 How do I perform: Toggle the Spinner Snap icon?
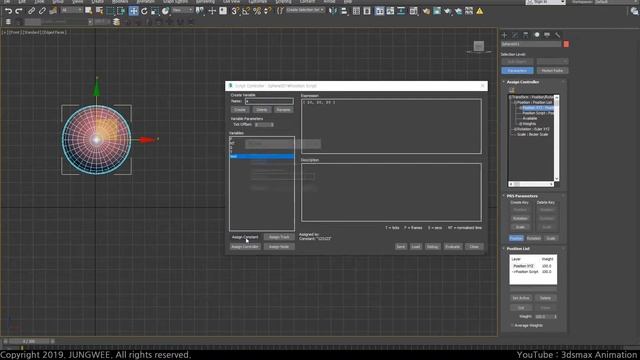(267, 11)
